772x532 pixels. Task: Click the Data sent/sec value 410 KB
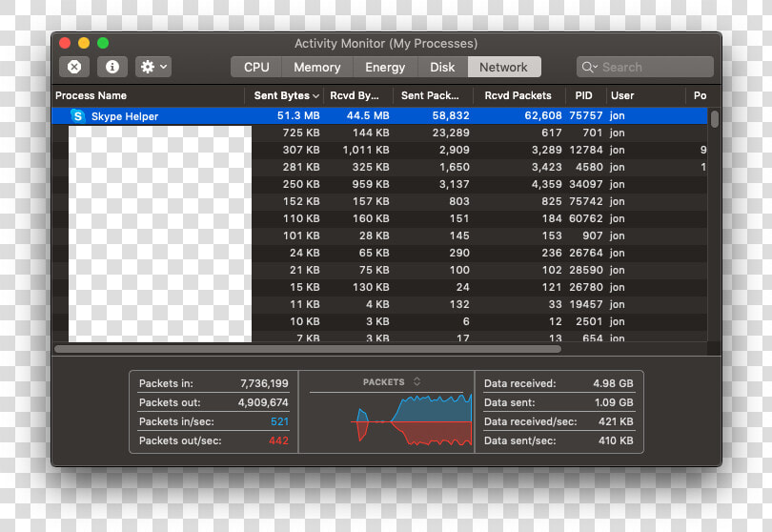pos(616,440)
